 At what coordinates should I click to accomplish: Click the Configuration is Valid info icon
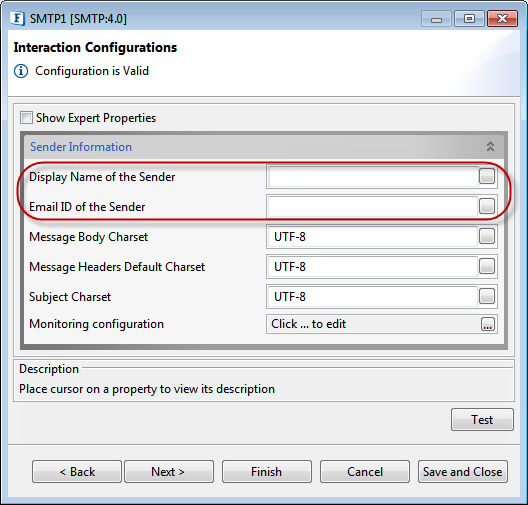pos(21,71)
